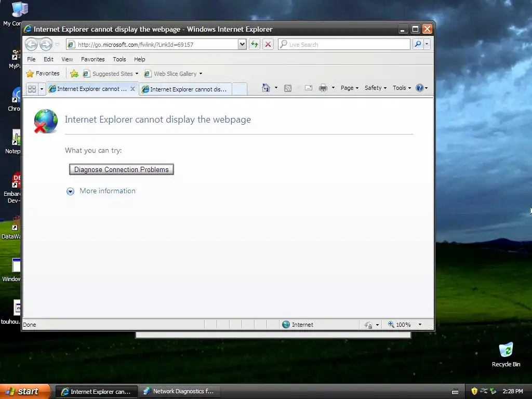The image size is (532, 399).
Task: Open the Safety command bar menu
Action: point(375,88)
